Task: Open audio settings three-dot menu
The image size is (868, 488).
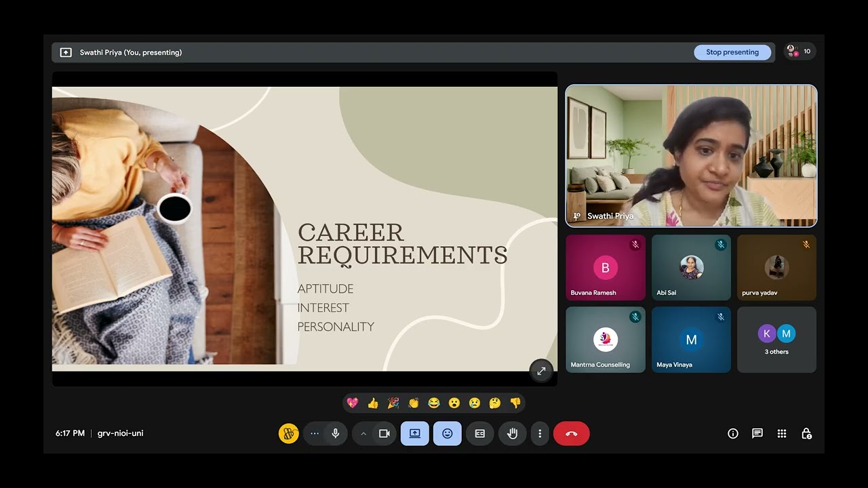Action: pyautogui.click(x=315, y=434)
